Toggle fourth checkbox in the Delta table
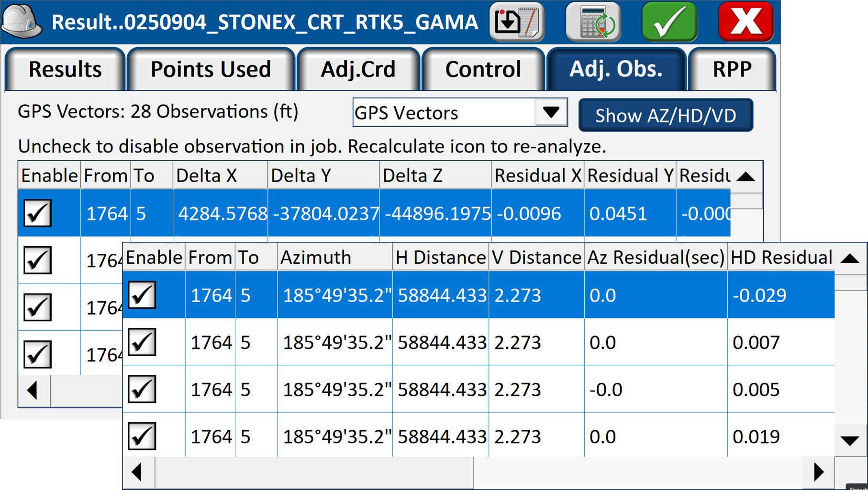This screenshot has height=490, width=868. (x=37, y=354)
